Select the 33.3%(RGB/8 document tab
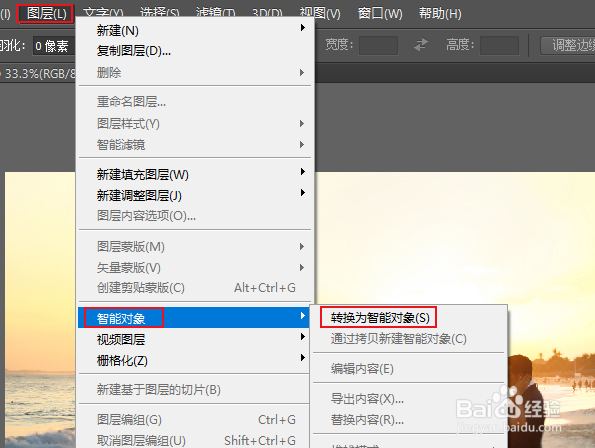Screen dimensions: 595x448 (x=38, y=73)
